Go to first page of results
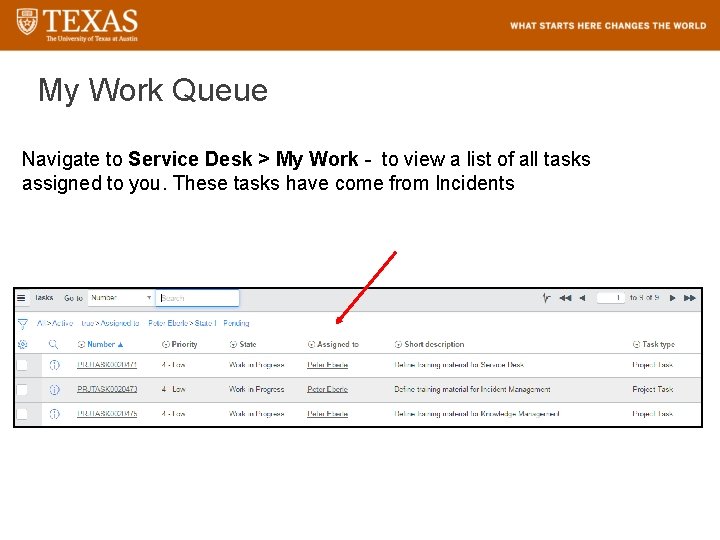720x540 pixels. [x=565, y=298]
